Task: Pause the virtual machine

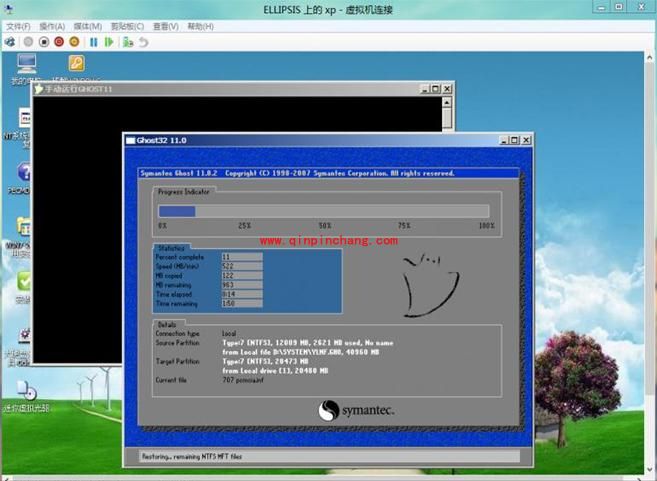Action: click(x=94, y=42)
